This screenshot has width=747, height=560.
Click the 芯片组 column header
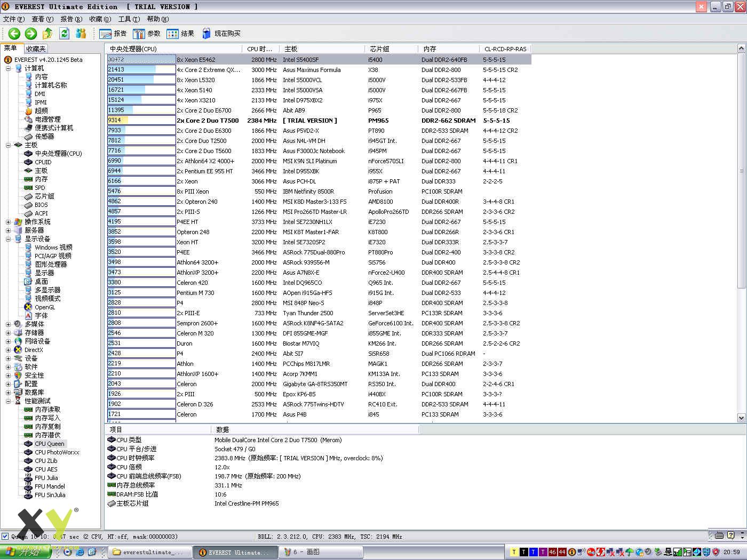(392, 49)
